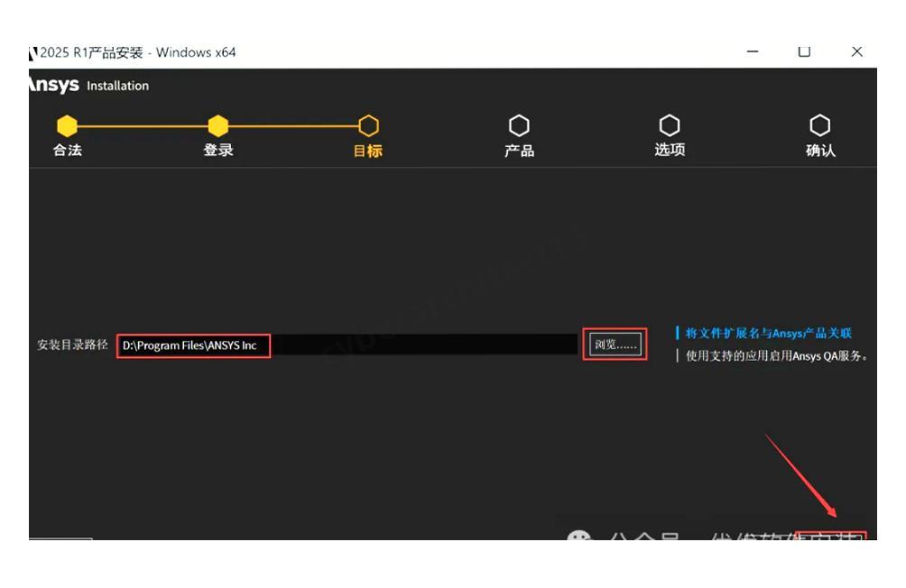Switch to the 确认 step label
906x588 pixels.
819,151
